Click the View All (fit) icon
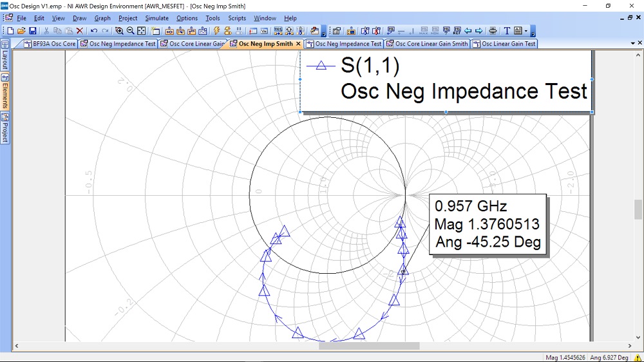 point(141,30)
